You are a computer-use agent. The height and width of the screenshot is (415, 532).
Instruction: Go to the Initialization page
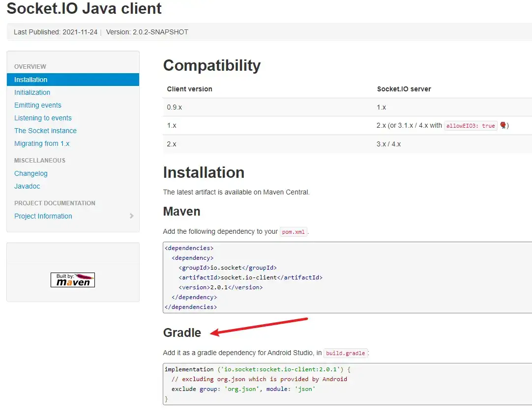click(32, 92)
